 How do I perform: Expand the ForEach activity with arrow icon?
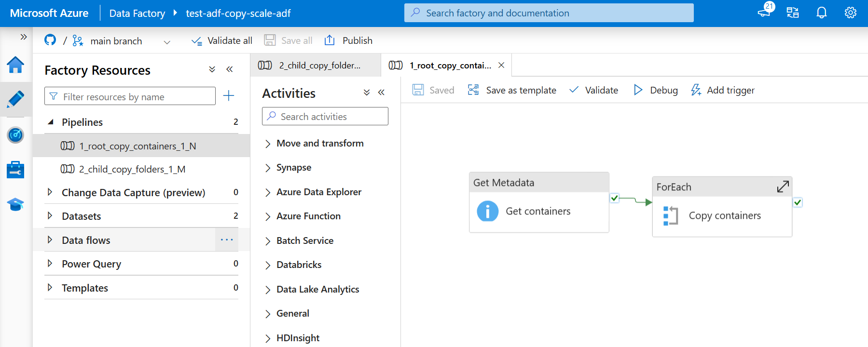click(783, 187)
